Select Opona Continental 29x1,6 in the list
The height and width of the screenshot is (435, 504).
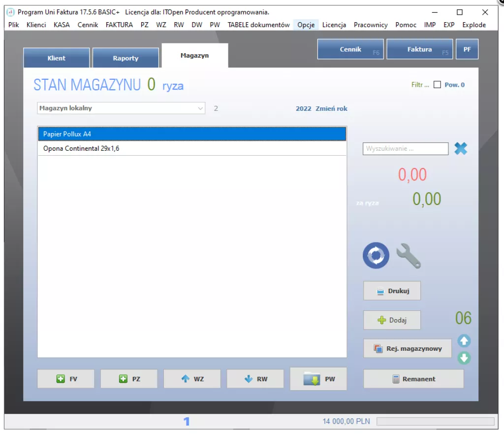coord(192,148)
